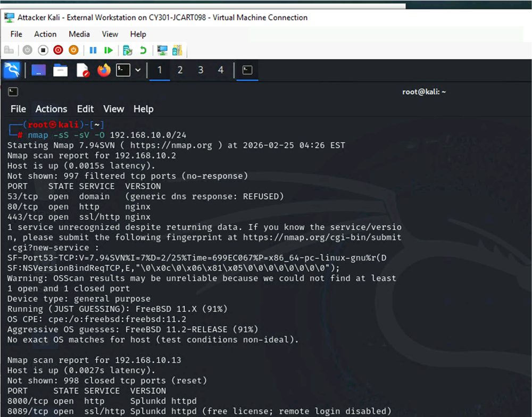Click 'Nmap scan report for 192.168.10.2'
The width and height of the screenshot is (532, 417).
click(x=92, y=155)
